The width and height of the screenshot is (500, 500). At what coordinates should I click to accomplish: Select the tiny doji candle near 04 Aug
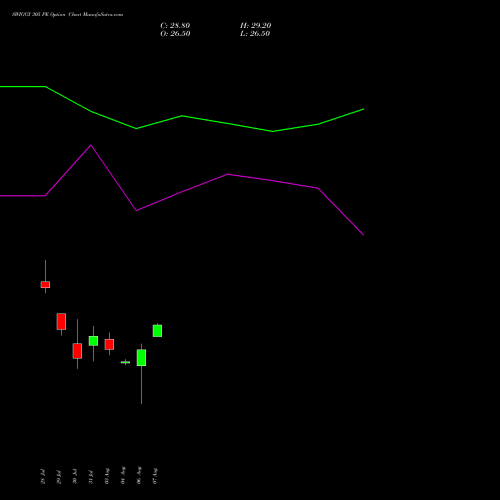click(x=125, y=362)
